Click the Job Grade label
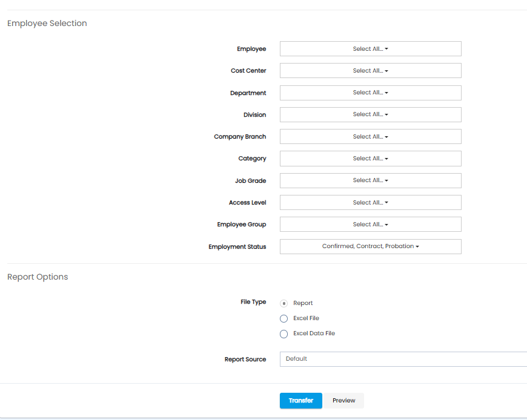 click(250, 180)
